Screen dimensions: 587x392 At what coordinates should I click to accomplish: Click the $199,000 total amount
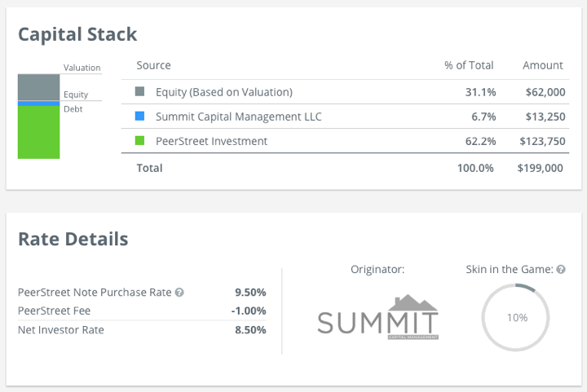coord(540,168)
